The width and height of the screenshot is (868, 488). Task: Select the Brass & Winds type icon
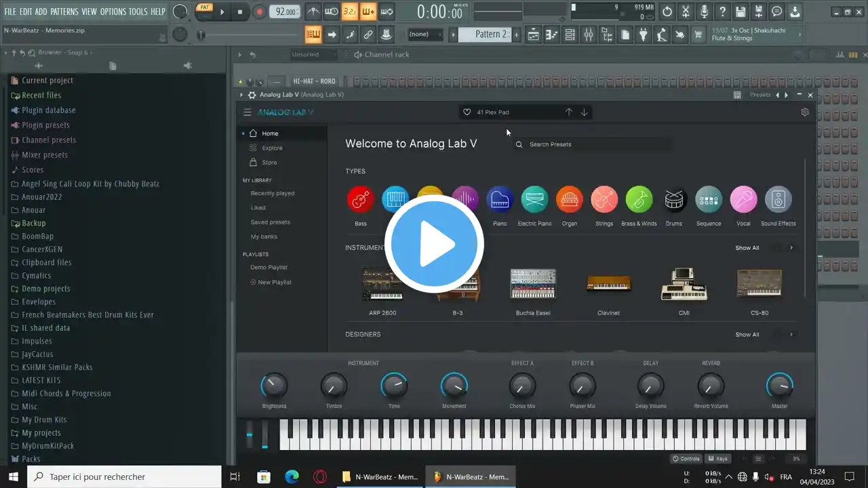click(639, 199)
